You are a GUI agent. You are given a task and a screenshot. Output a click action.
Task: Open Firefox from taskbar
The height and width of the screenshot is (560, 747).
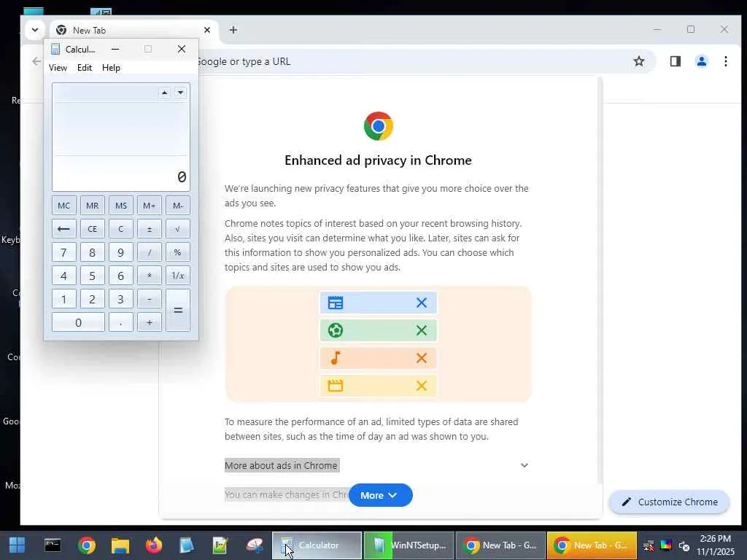153,545
